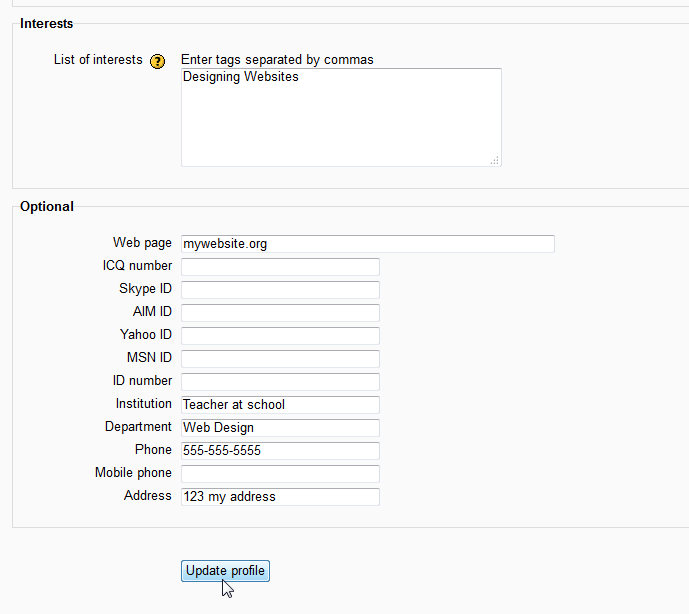689x614 pixels.
Task: Click the Phone field showing 555-555-5555
Action: [x=280, y=451]
